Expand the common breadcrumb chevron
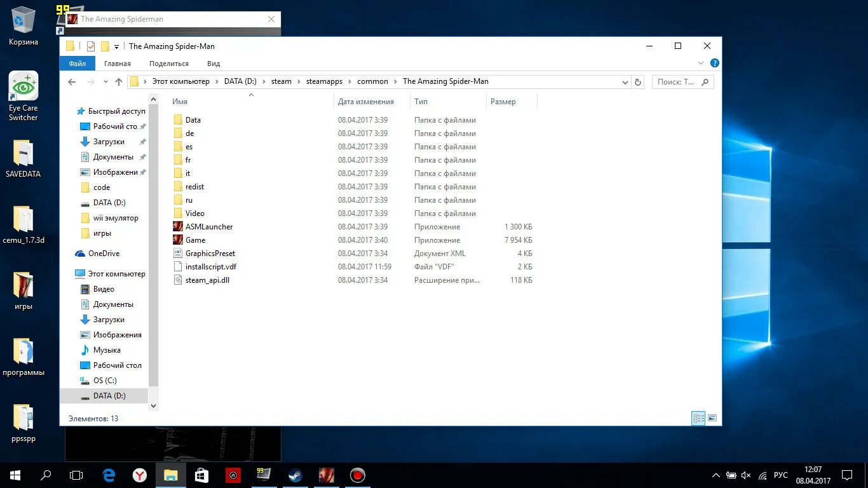Screen dimensions: 868x488 point(395,81)
